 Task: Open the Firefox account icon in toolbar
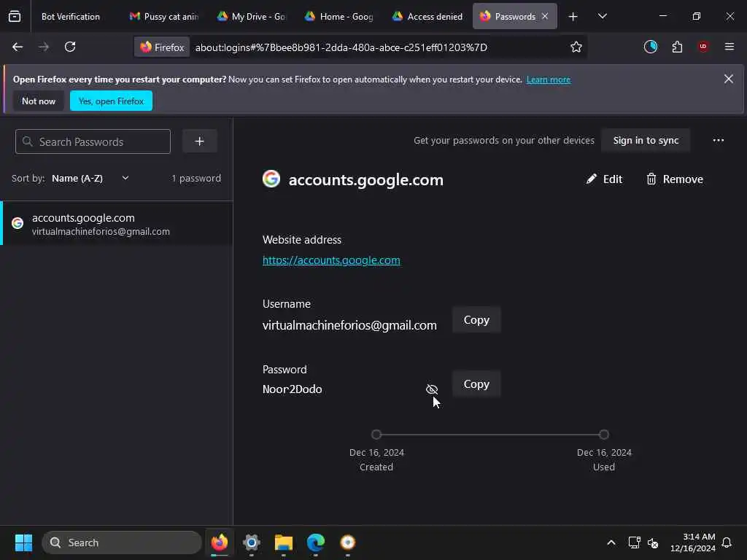(650, 47)
